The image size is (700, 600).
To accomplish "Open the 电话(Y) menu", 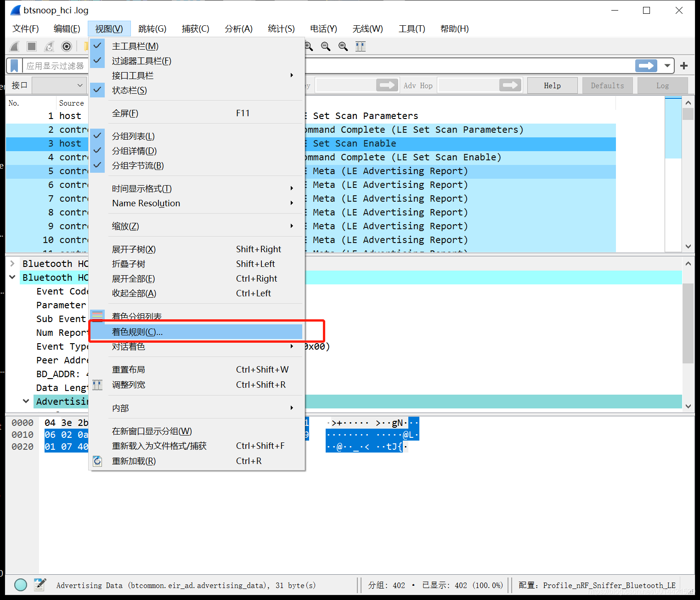I will pyautogui.click(x=324, y=28).
